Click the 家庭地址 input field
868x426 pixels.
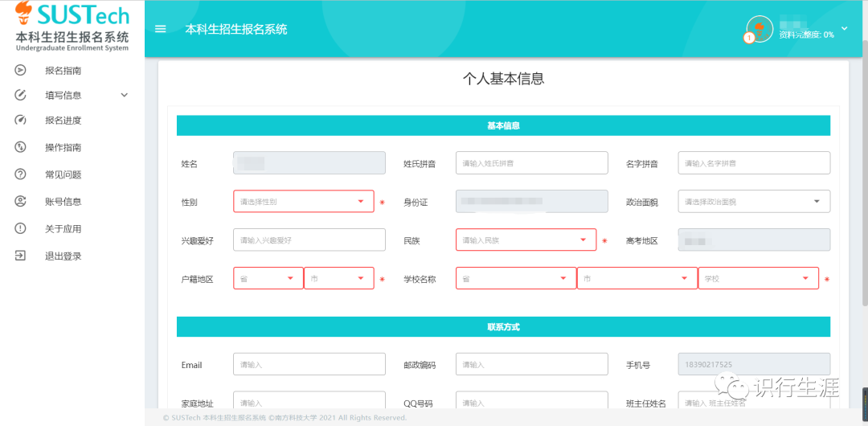[x=309, y=401]
